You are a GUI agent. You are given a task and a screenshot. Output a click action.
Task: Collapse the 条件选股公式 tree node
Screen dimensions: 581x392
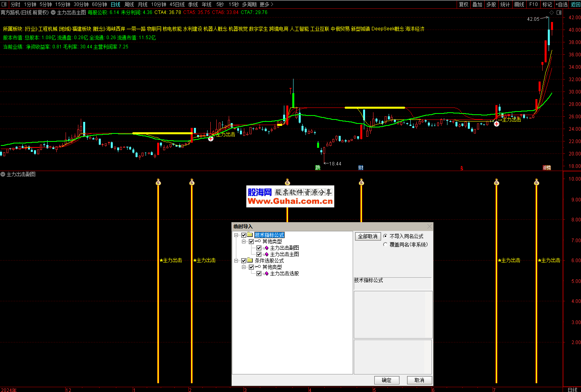click(x=236, y=261)
